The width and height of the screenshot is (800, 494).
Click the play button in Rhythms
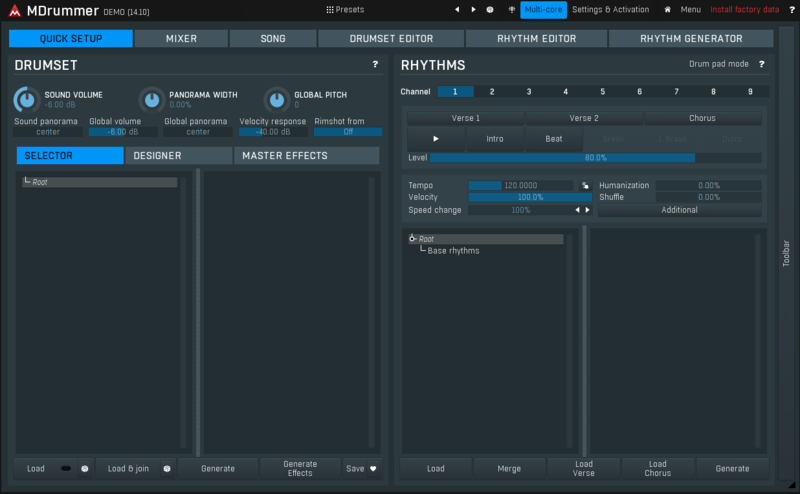click(x=435, y=139)
